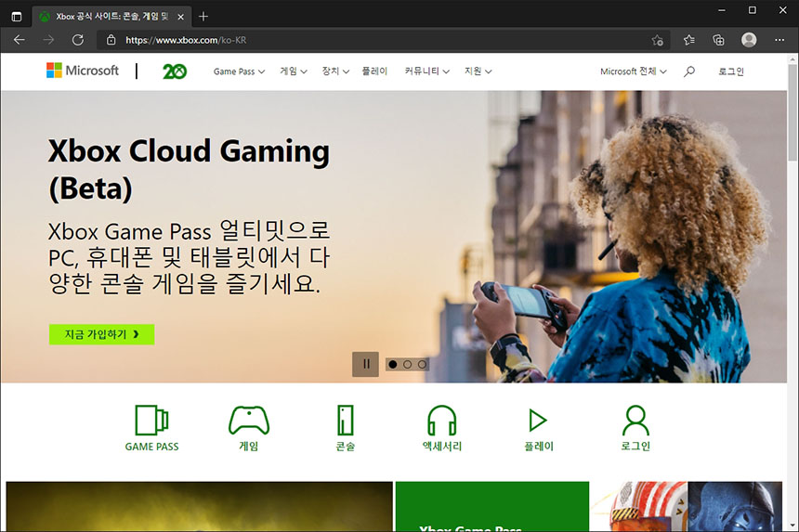Select the first carousel slide dot

coord(392,365)
